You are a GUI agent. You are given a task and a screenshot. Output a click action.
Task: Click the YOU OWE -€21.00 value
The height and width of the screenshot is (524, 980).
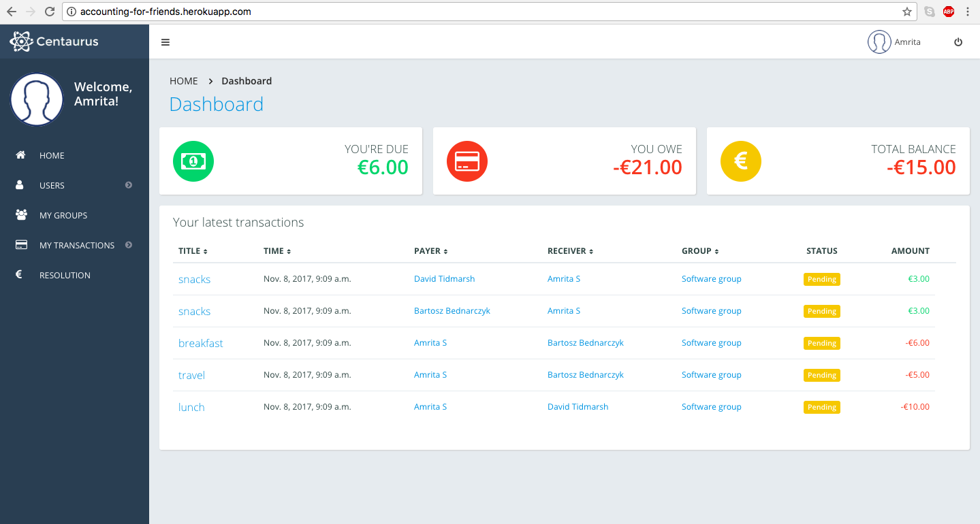(648, 167)
